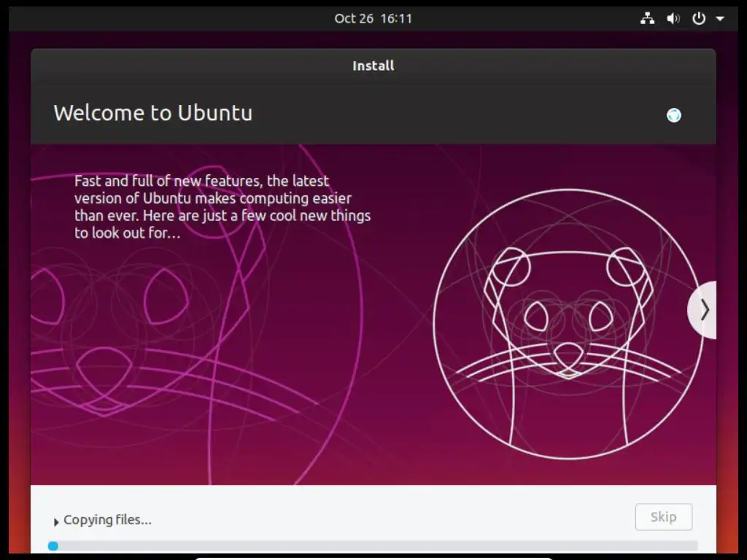Expand the system menu dropdown arrow
The height and width of the screenshot is (560, 747).
pyautogui.click(x=720, y=19)
